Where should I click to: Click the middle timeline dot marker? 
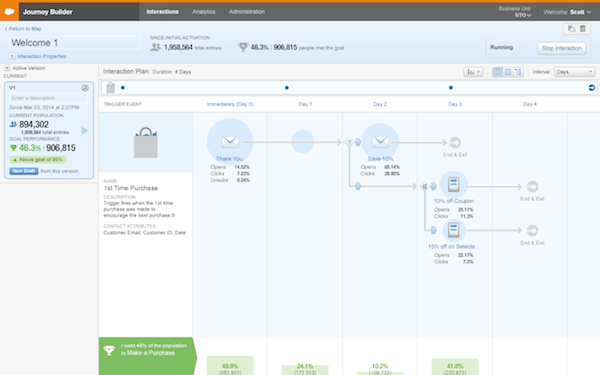pos(287,88)
